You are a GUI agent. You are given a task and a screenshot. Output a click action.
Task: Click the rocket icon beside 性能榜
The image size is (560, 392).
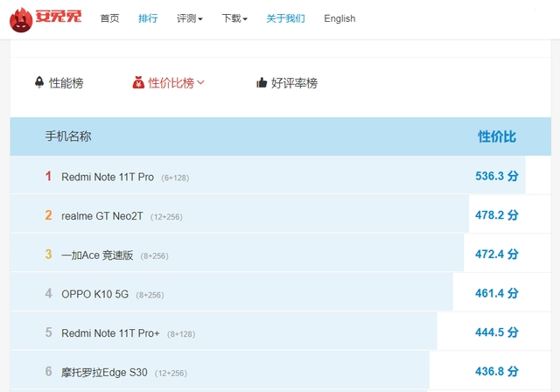[38, 82]
